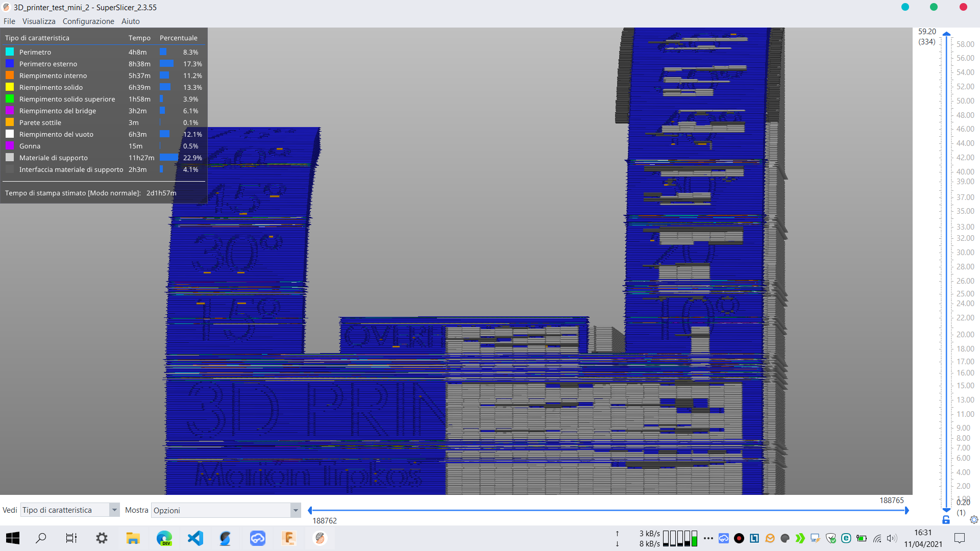The image size is (980, 551).
Task: Toggle Riempimento del bridge visibility
Action: click(x=104, y=111)
